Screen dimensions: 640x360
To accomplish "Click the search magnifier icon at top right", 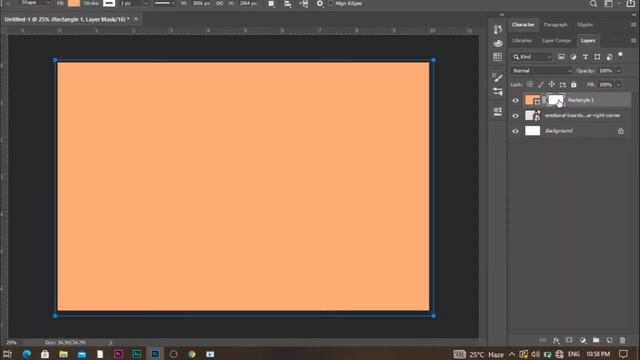I will point(593,4).
